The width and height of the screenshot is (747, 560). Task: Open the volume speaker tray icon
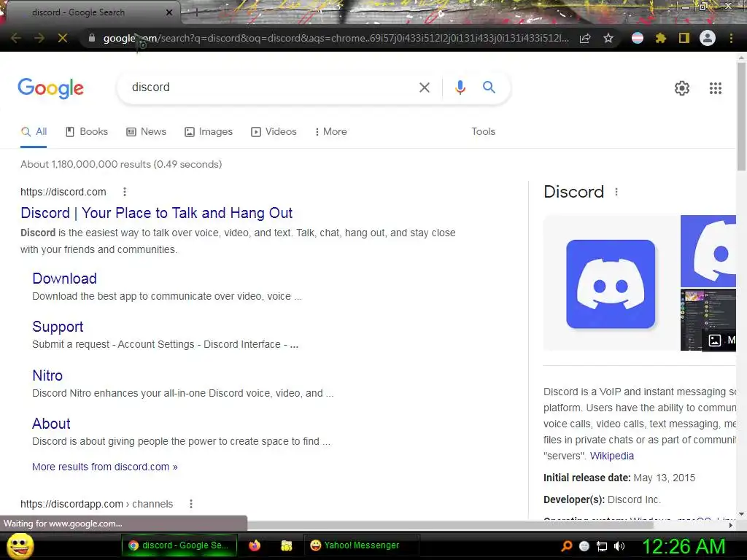click(619, 546)
